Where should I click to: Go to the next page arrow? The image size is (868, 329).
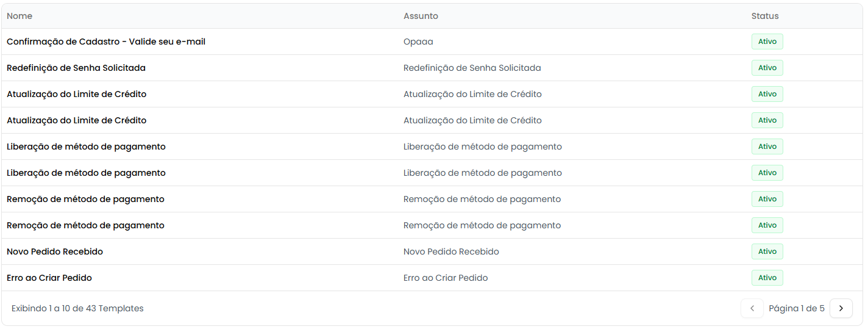point(841,308)
